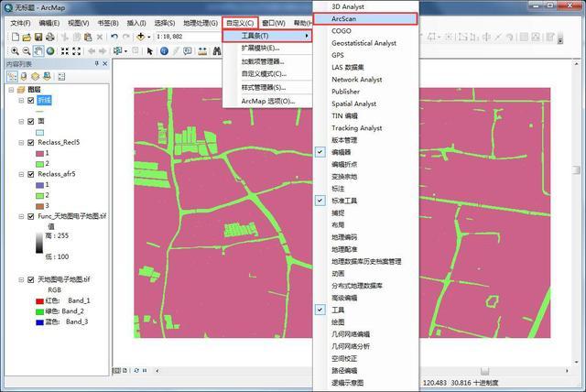Open the 地理处理(G) menu
Screen dimensions: 586x392
click(x=201, y=23)
